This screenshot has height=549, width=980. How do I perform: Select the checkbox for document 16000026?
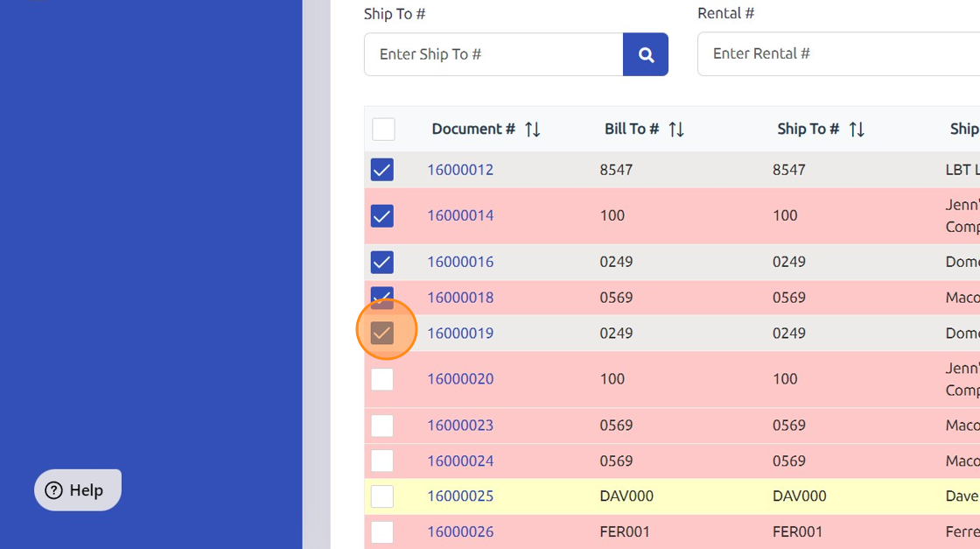click(x=382, y=531)
